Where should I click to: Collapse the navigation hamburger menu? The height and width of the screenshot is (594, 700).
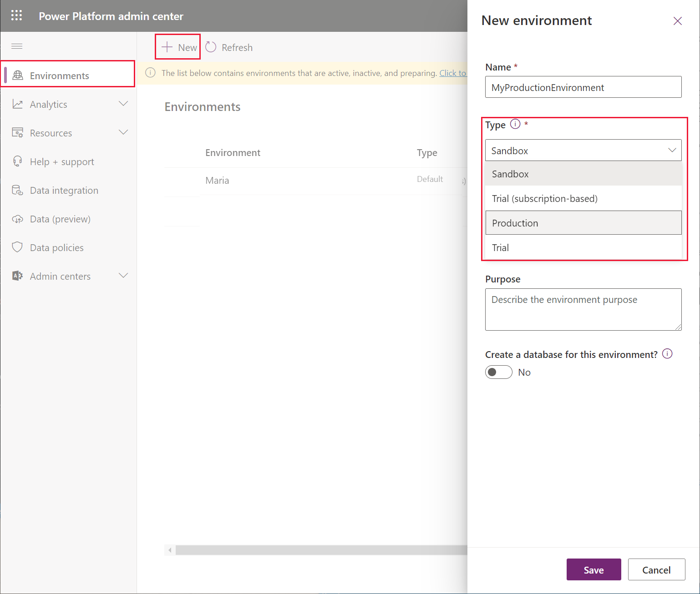coord(17,46)
